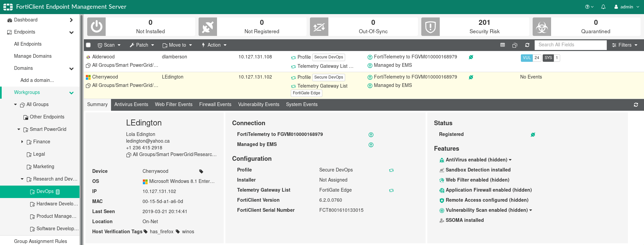Switch to the Firewall Events tab
This screenshot has height=245, width=644.
[215, 105]
